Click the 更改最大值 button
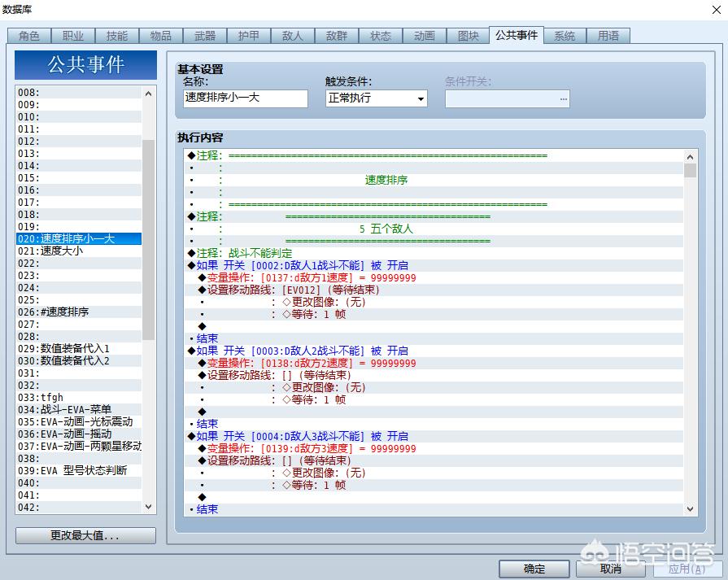 tap(85, 536)
